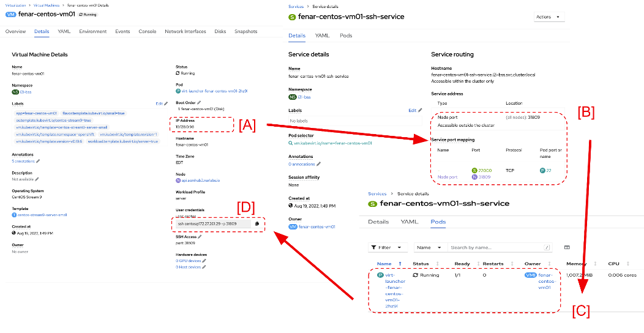Click the P badge next to pod port 22
Screen dimensions: 644x333
pos(542,170)
